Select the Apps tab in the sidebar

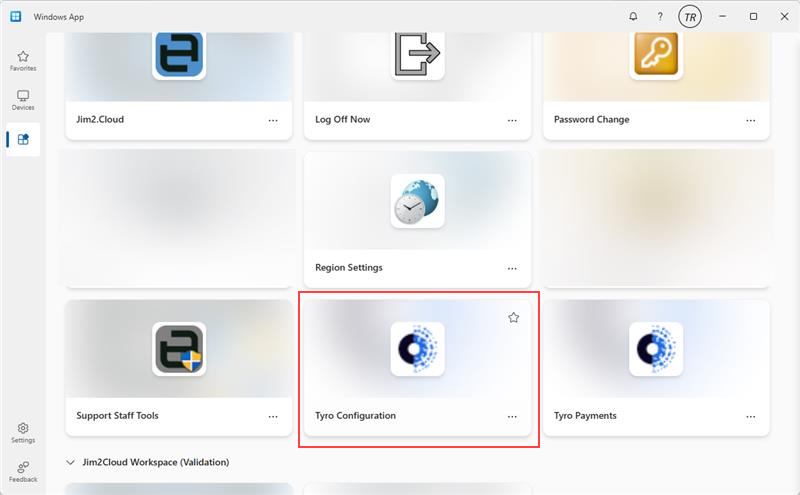coord(23,139)
